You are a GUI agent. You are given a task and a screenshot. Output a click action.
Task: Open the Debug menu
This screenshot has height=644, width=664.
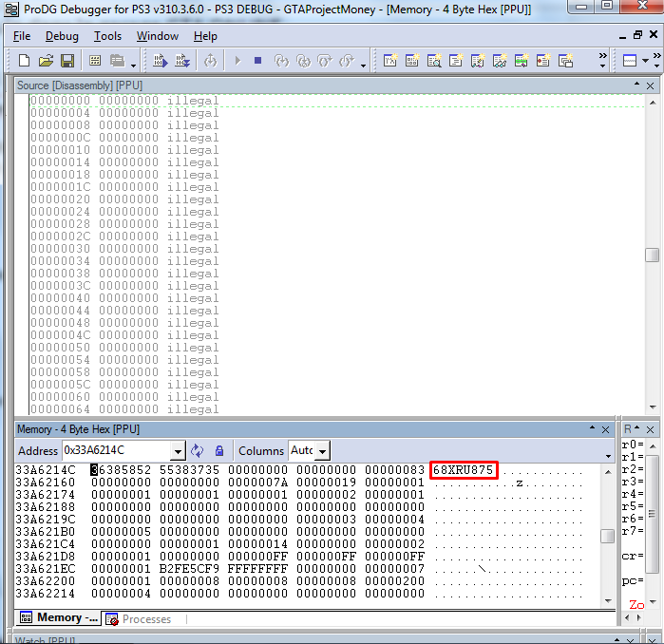tap(62, 36)
